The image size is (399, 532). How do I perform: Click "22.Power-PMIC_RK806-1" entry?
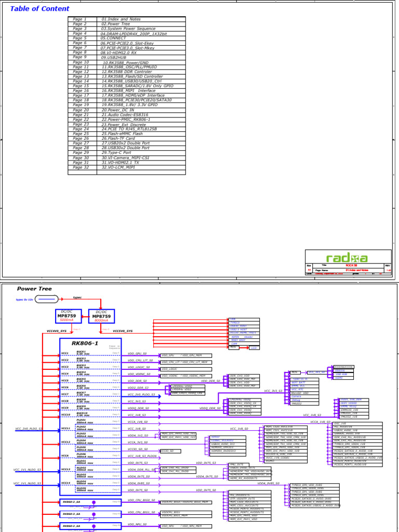127,120
